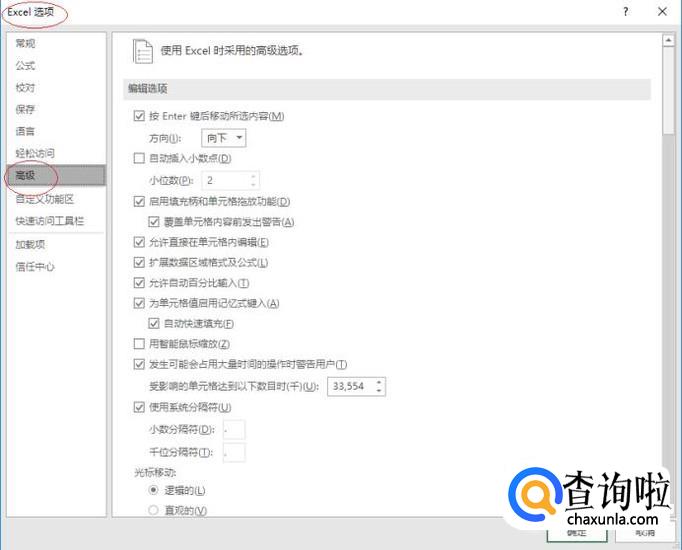
Task: Open the 信任中心 category
Action: point(35,267)
